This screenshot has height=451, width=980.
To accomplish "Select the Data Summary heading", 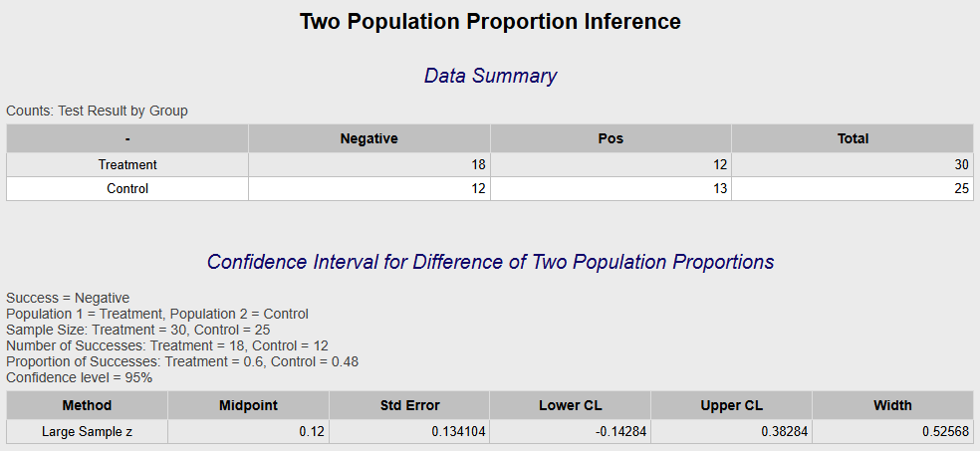I will pyautogui.click(x=490, y=76).
